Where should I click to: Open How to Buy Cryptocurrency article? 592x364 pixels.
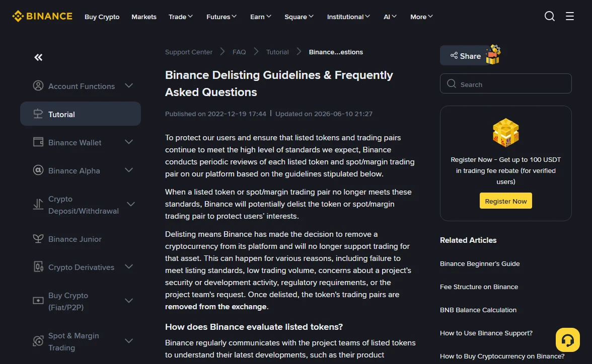pyautogui.click(x=502, y=356)
